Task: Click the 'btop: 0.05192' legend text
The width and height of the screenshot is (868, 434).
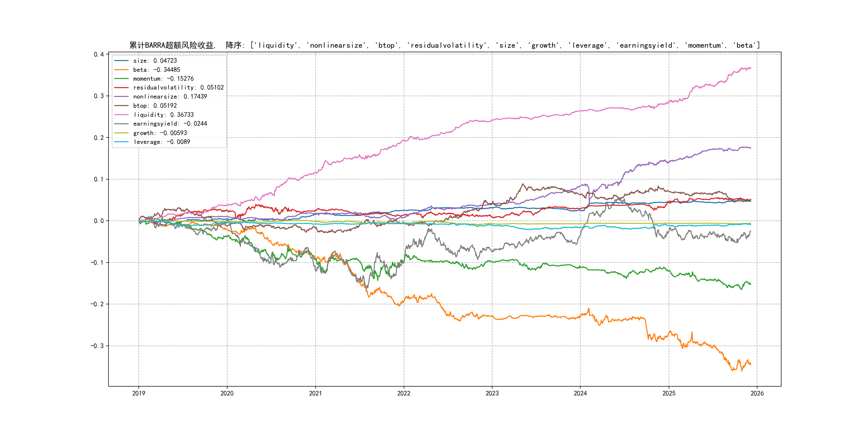Action: click(x=155, y=106)
